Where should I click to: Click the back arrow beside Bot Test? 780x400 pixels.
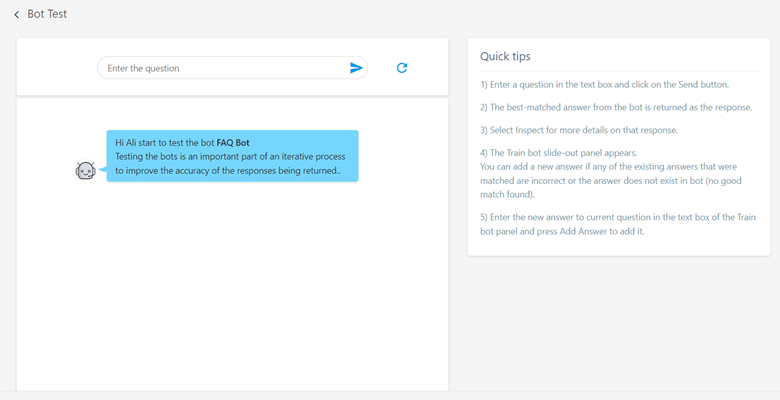pos(16,15)
